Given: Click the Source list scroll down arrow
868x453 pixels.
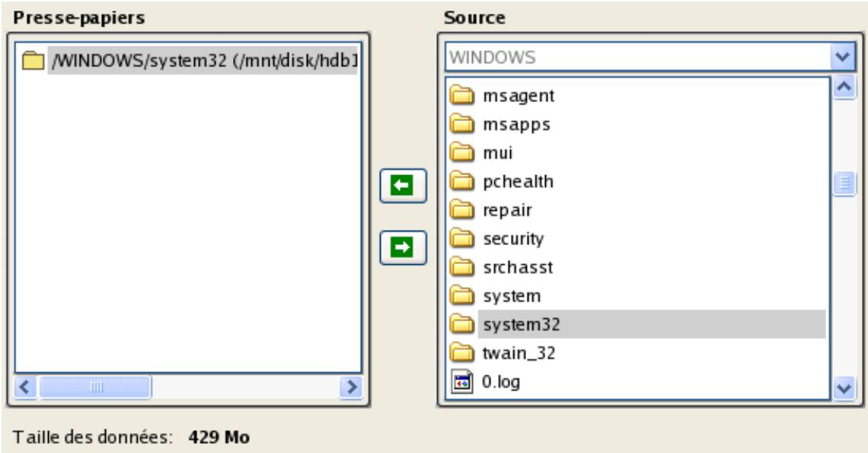Looking at the screenshot, I should coord(844,388).
